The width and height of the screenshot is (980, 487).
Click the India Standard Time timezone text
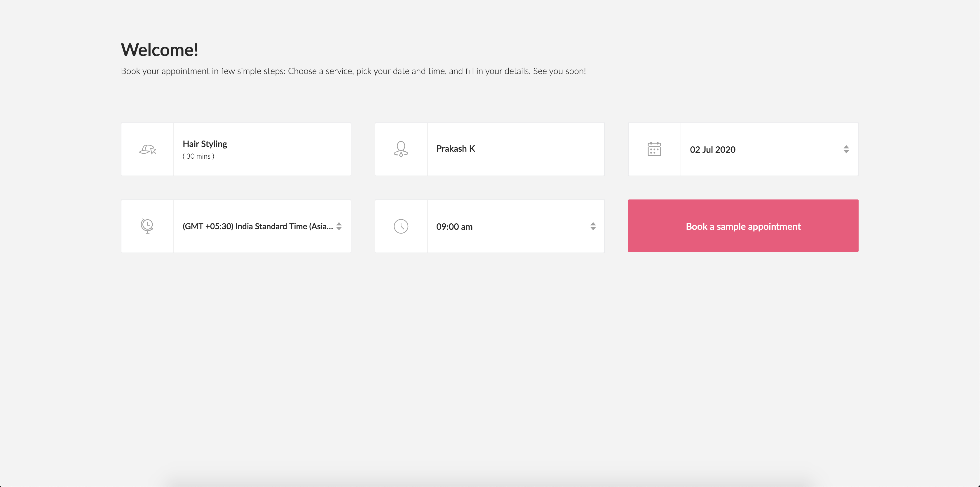257,227
